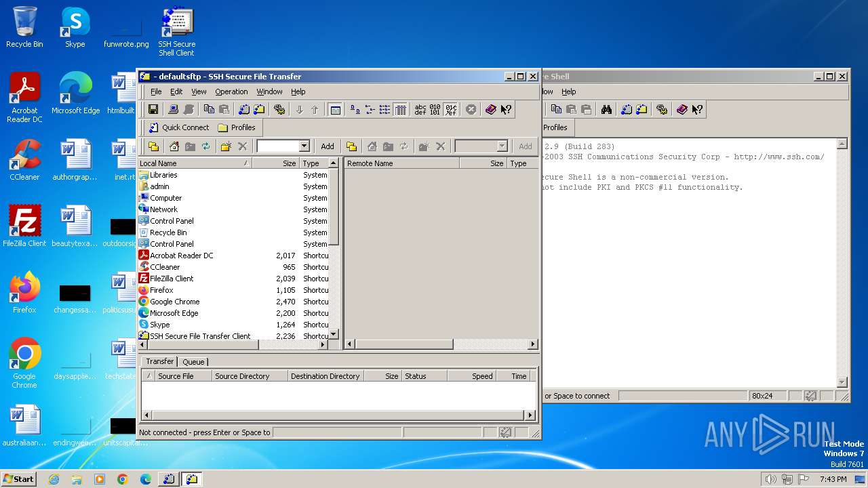Open the local path dropdown arrow

[304, 146]
